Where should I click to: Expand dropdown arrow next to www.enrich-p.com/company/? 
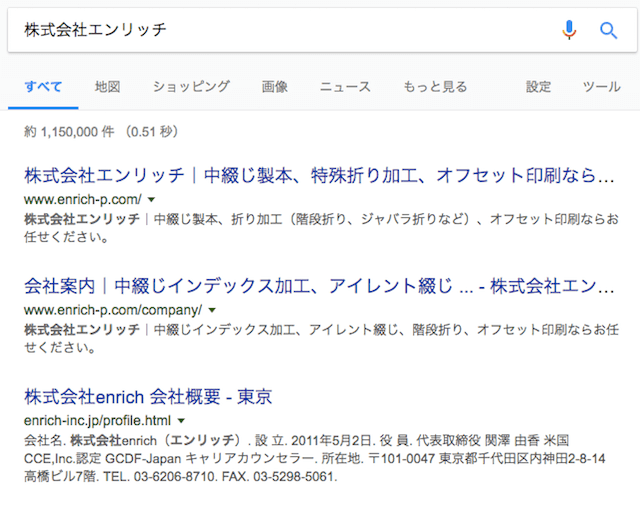click(212, 310)
